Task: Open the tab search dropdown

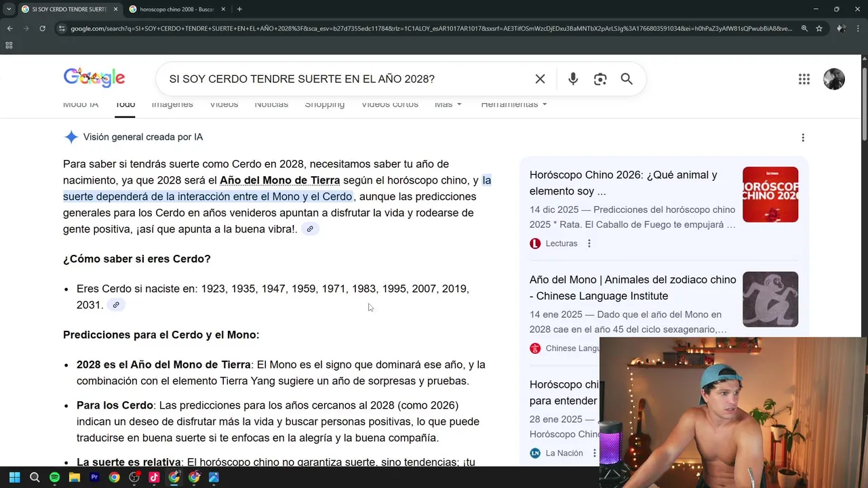Action: pyautogui.click(x=9, y=9)
